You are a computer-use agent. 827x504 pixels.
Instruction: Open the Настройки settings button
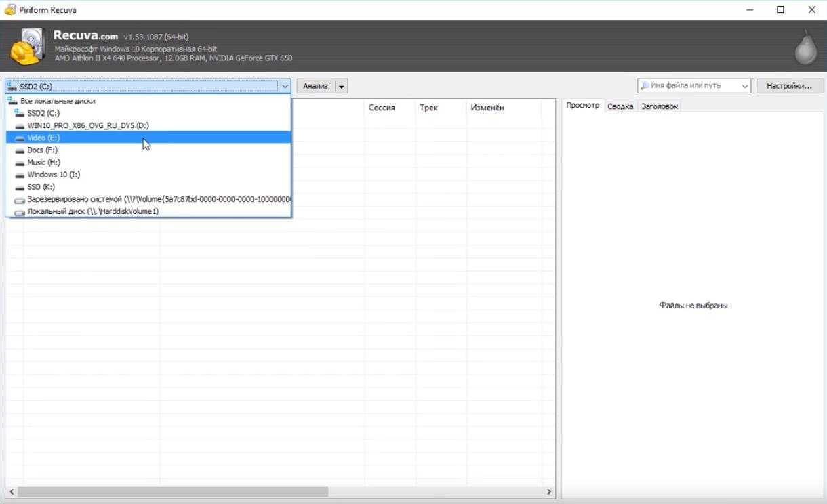coord(789,86)
